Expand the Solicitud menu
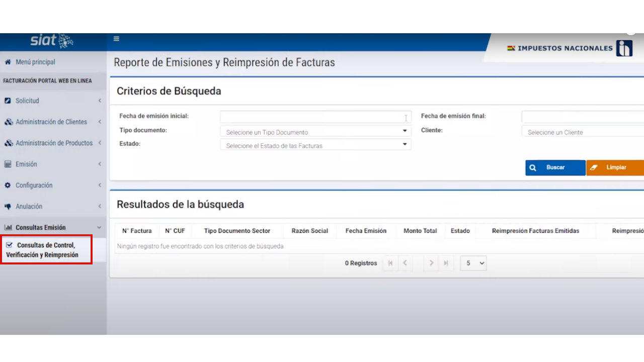Viewport: 644px width, 362px height. point(53,101)
